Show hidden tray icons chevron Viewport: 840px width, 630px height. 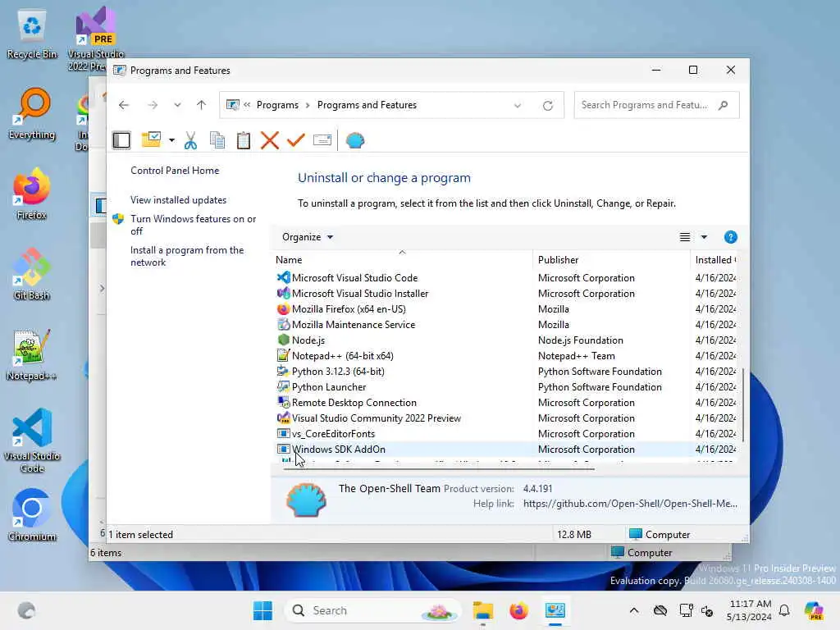[x=634, y=610]
